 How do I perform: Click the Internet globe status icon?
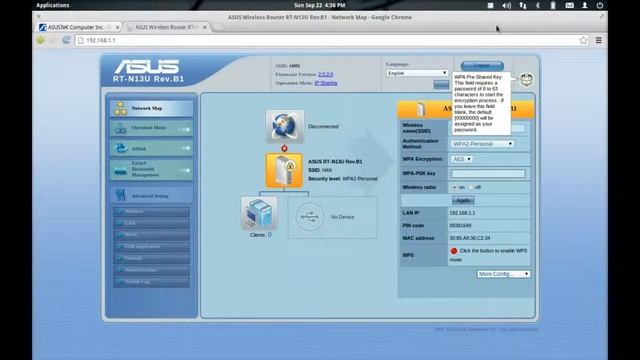285,127
